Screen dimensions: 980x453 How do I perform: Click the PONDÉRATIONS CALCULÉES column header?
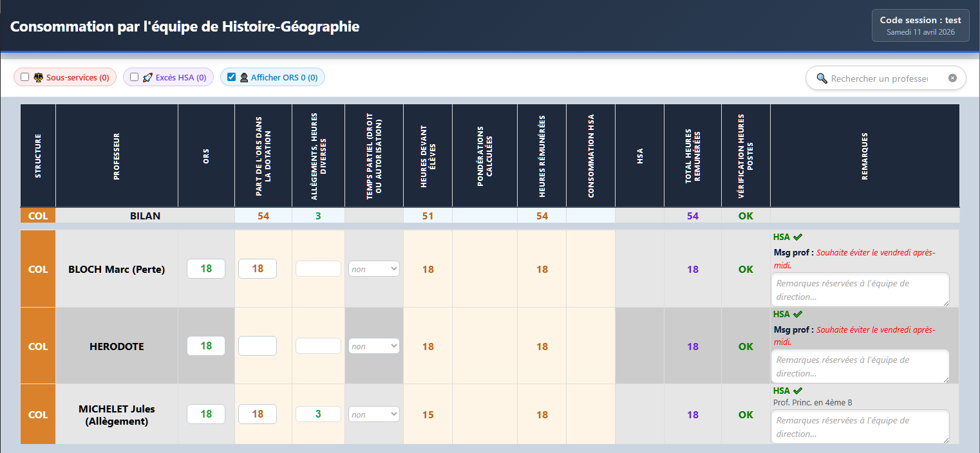coord(485,156)
